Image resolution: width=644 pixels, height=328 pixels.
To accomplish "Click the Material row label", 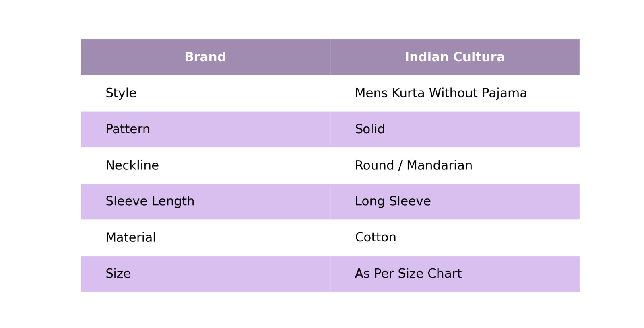I will pyautogui.click(x=130, y=237).
